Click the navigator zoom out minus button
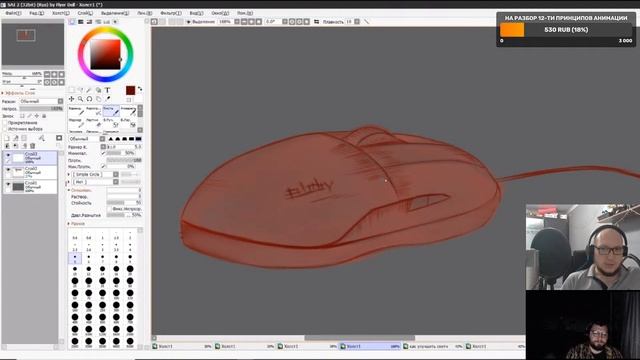 pos(47,74)
